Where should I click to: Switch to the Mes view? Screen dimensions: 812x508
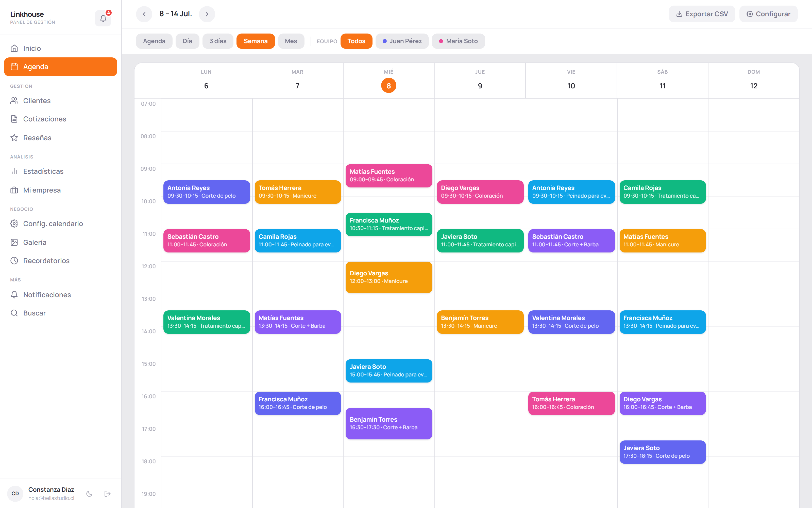(291, 41)
